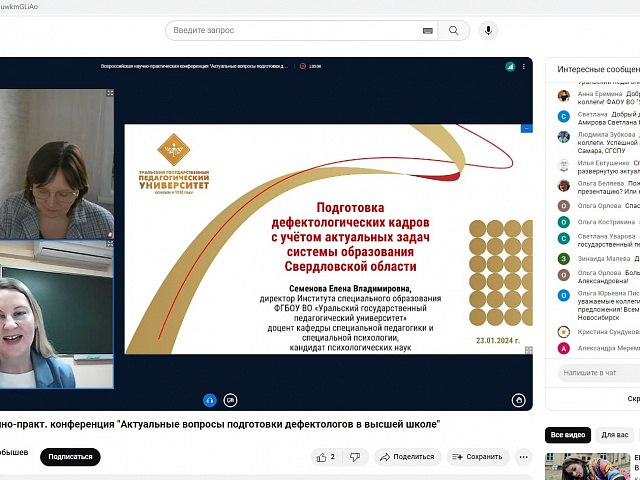This screenshot has width=640, height=480.
Task: Click the bottom webcam participant tile
Action: coord(57,314)
